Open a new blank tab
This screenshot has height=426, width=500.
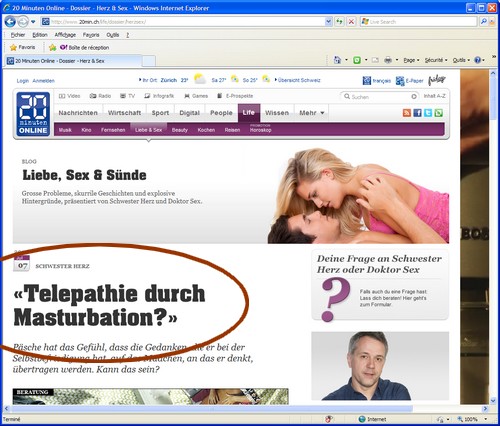[149, 61]
